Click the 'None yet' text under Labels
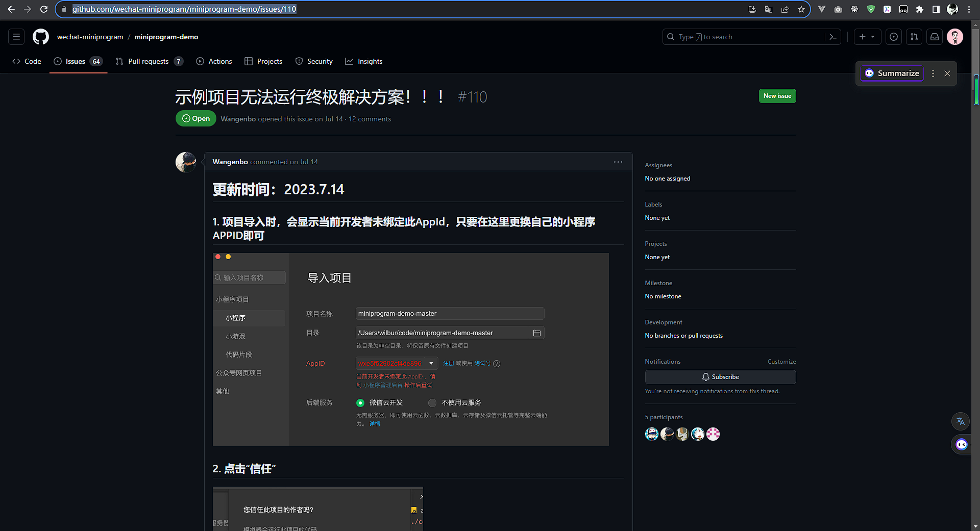The width and height of the screenshot is (980, 531). [657, 218]
